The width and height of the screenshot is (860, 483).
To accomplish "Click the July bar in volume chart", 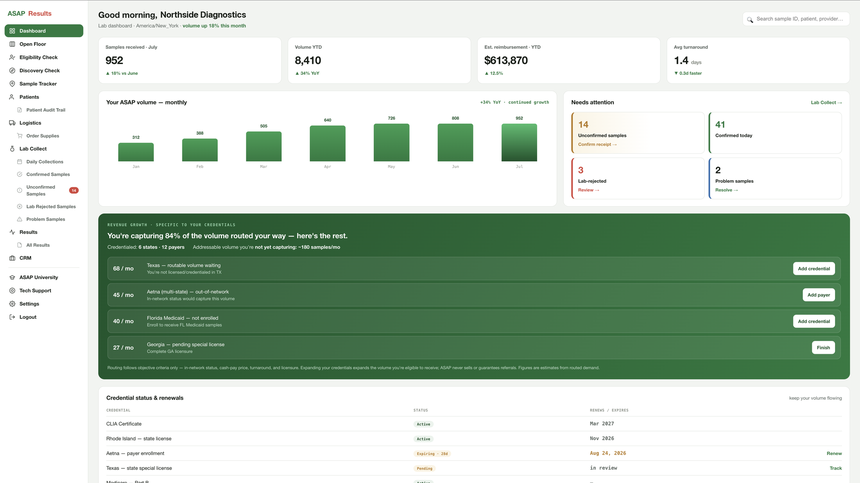I will pos(519,143).
